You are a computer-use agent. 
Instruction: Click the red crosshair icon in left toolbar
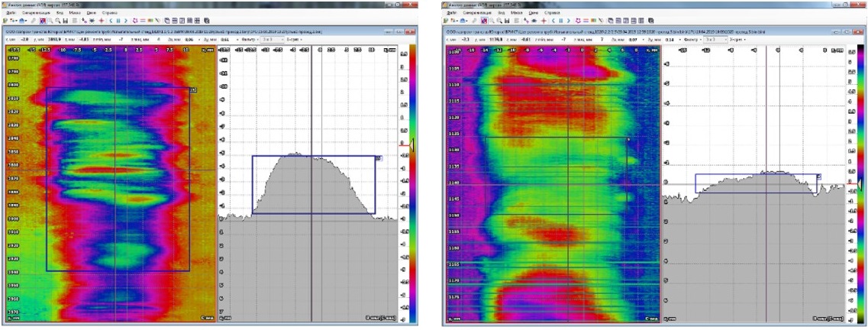coord(101,21)
